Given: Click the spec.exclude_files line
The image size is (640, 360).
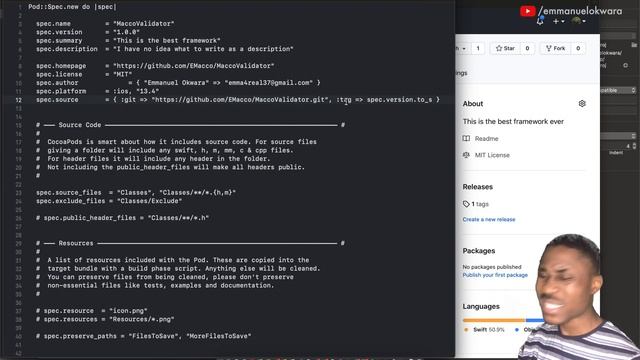Looking at the screenshot, I should (109, 201).
